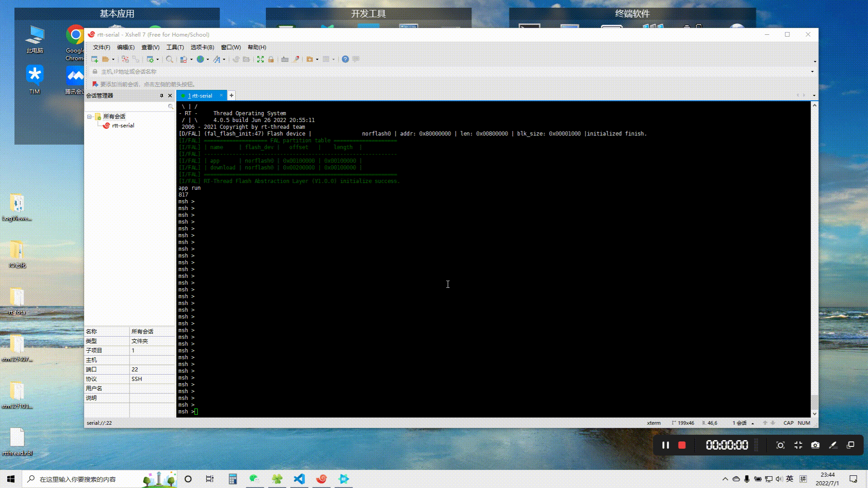Pin the Session Manager panel
868x488 pixels.
coord(161,95)
